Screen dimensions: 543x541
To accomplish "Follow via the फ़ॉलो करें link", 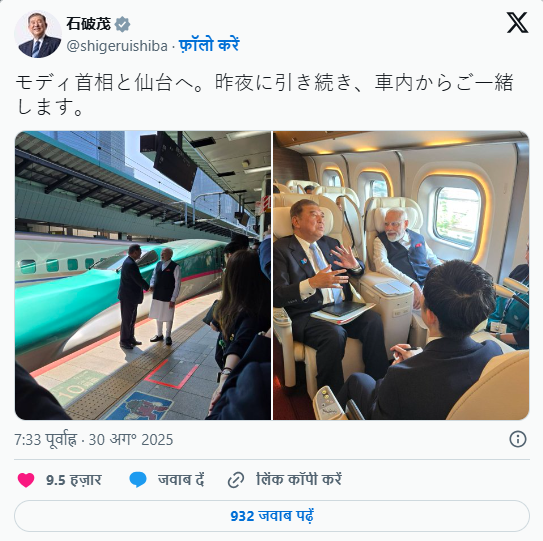I will [x=209, y=45].
